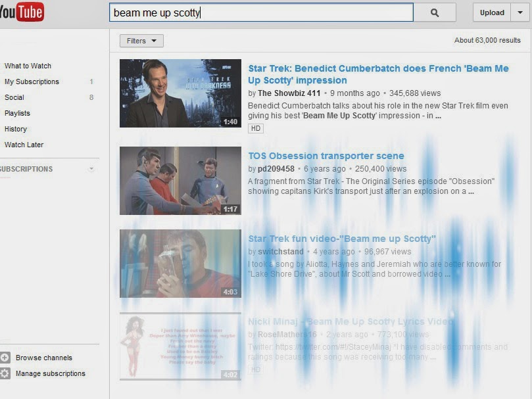Click the 4:02 duration badge on Nicki Minaj thumbnail
532x399 pixels.
(x=230, y=375)
